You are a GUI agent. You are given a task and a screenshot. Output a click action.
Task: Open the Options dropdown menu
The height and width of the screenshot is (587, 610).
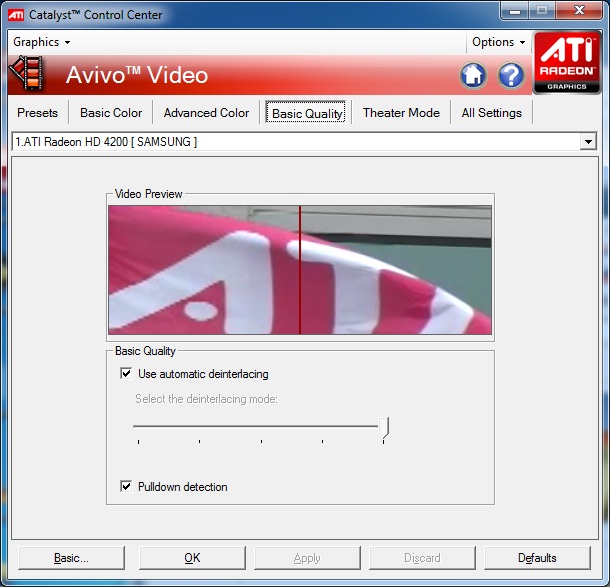click(498, 42)
